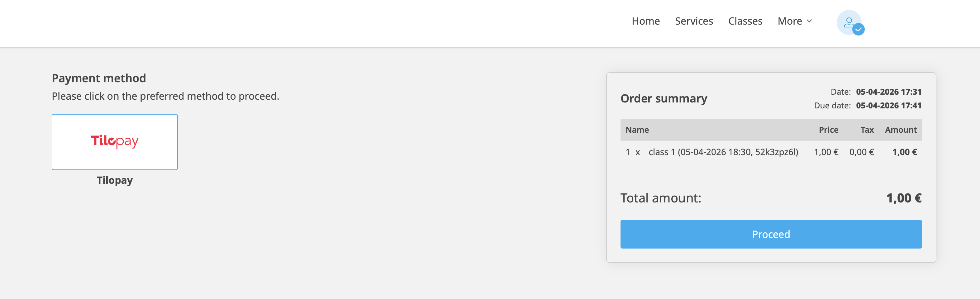The height and width of the screenshot is (299, 980).
Task: Click the blue checkmark badge on avatar
Action: (858, 29)
